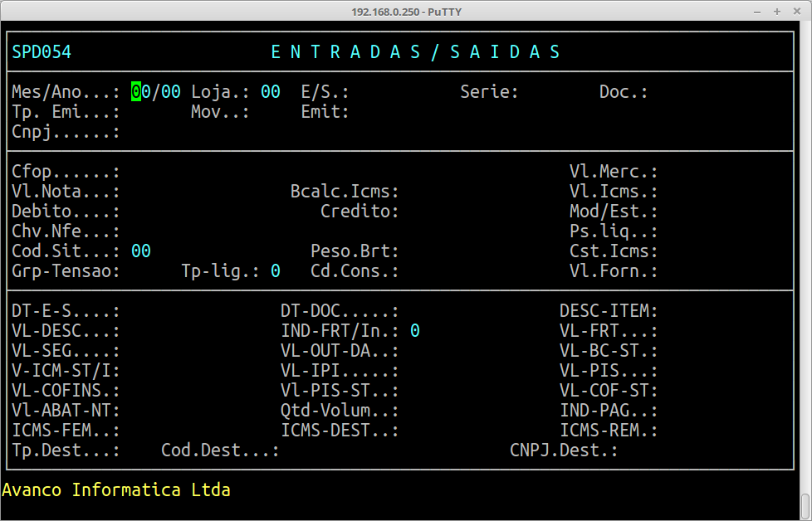Select the DESC-ITEM field label

[609, 311]
